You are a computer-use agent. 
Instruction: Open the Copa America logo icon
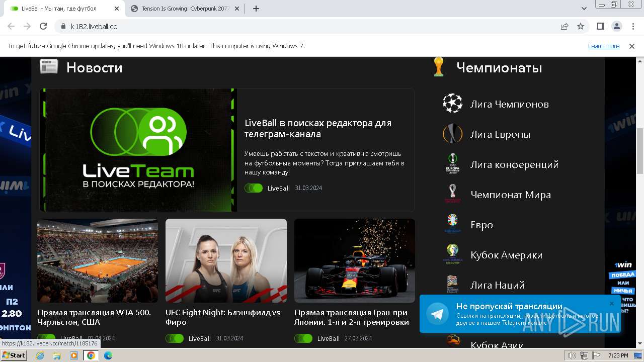pos(452,254)
